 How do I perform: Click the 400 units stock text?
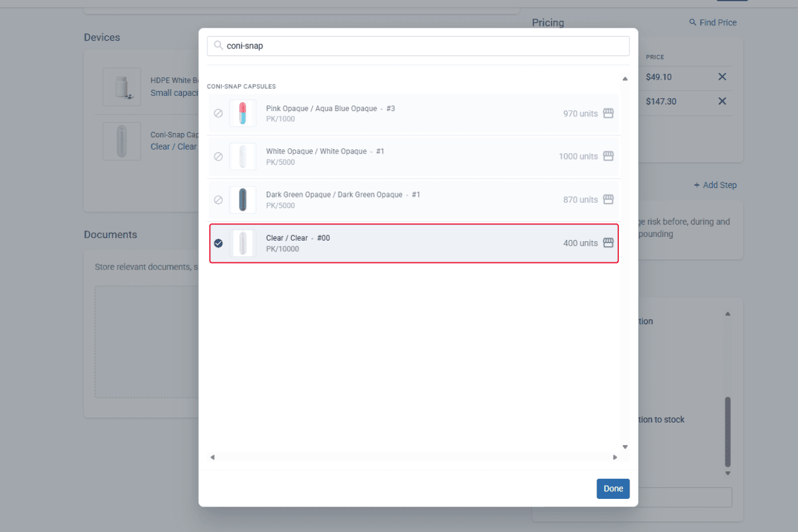[x=580, y=243]
